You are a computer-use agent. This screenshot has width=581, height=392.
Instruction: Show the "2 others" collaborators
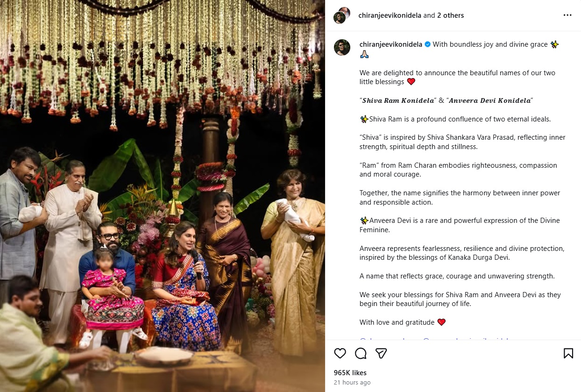tap(450, 15)
